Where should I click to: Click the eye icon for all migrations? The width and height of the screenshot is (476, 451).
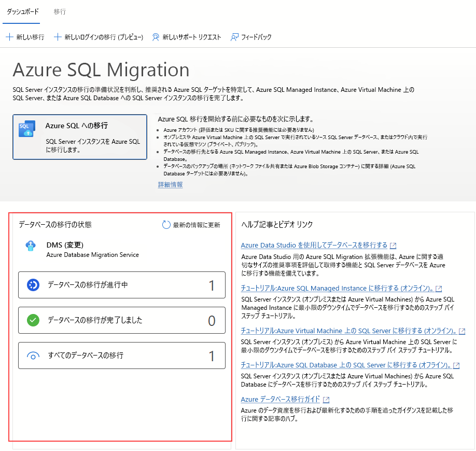tap(33, 356)
